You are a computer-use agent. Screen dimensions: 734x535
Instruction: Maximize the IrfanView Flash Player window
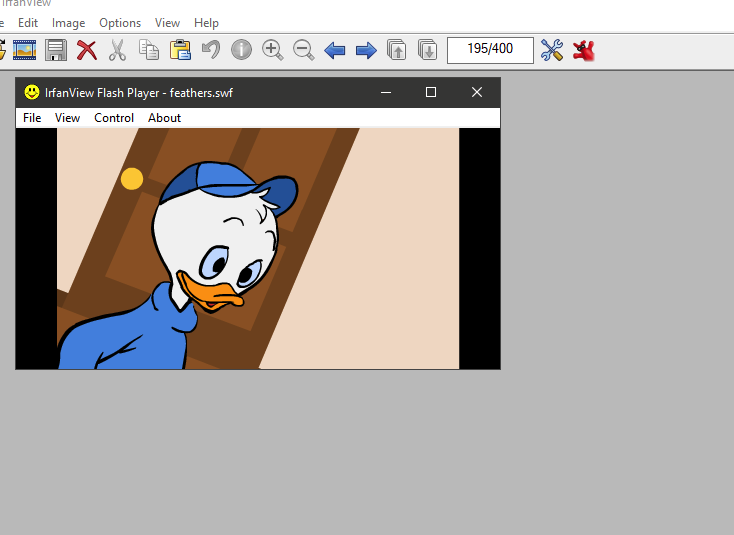click(431, 92)
